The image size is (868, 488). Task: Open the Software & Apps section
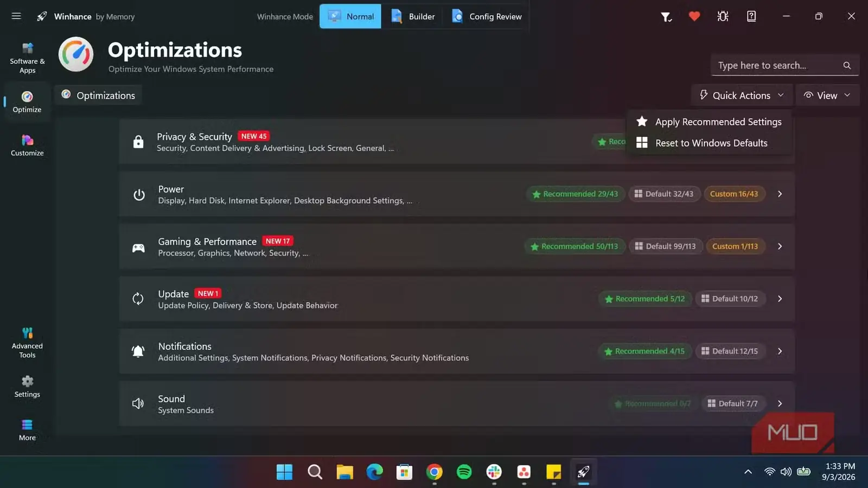point(27,58)
